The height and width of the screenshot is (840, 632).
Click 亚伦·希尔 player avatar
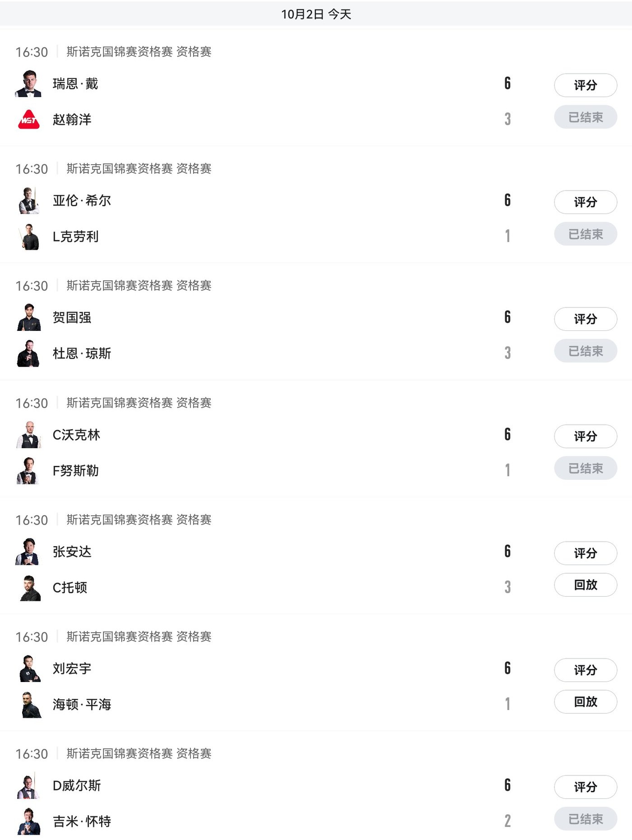(x=29, y=200)
